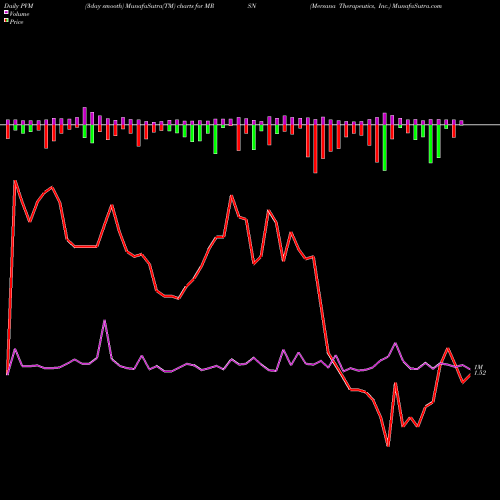Click the 3day smooth chart subtitle
The image size is (500, 500).
tap(105, 6)
